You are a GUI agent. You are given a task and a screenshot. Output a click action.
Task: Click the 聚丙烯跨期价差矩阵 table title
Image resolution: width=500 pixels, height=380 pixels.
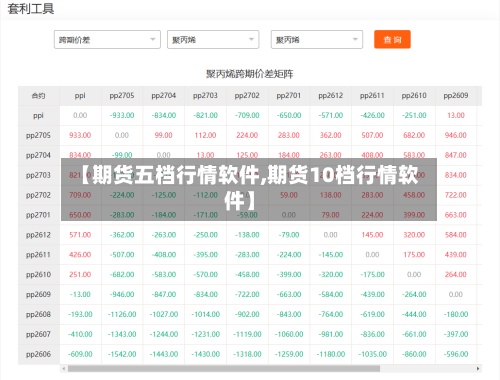[250, 74]
